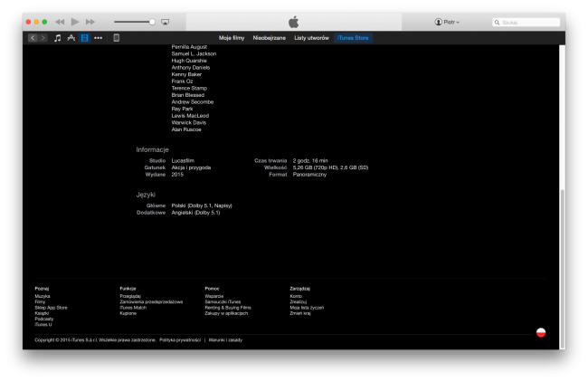Click the Polish flag country icon
This screenshot has height=382, width=588.
click(541, 332)
